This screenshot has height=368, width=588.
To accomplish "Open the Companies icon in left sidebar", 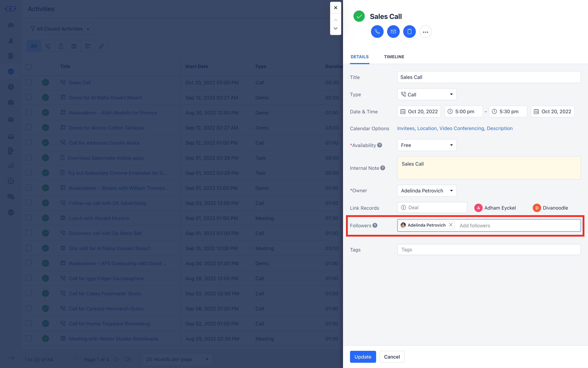I will 11,56.
